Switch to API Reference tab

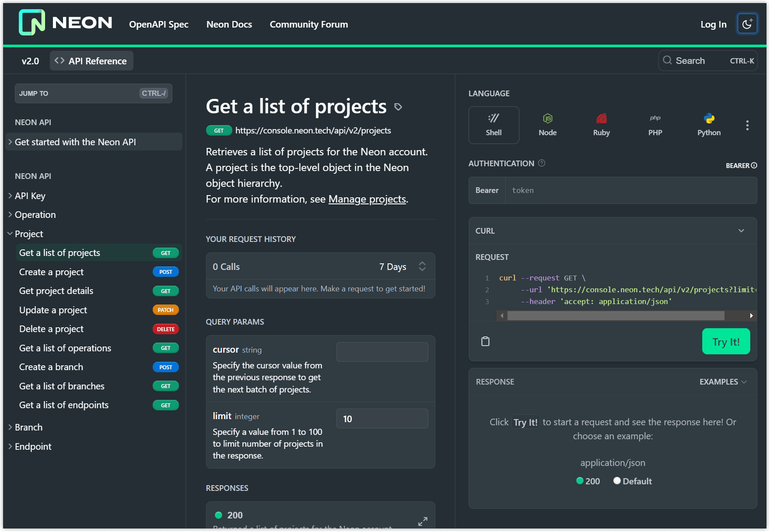point(91,61)
